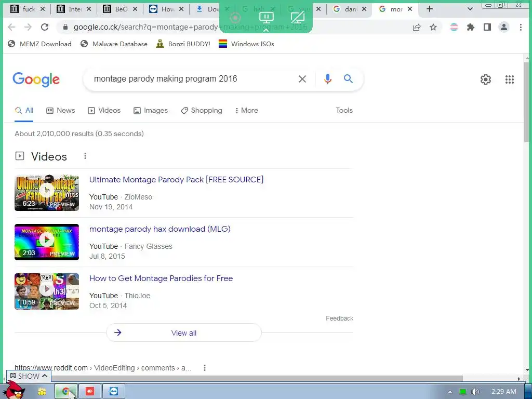Open the Chrome profile avatar

point(504,27)
